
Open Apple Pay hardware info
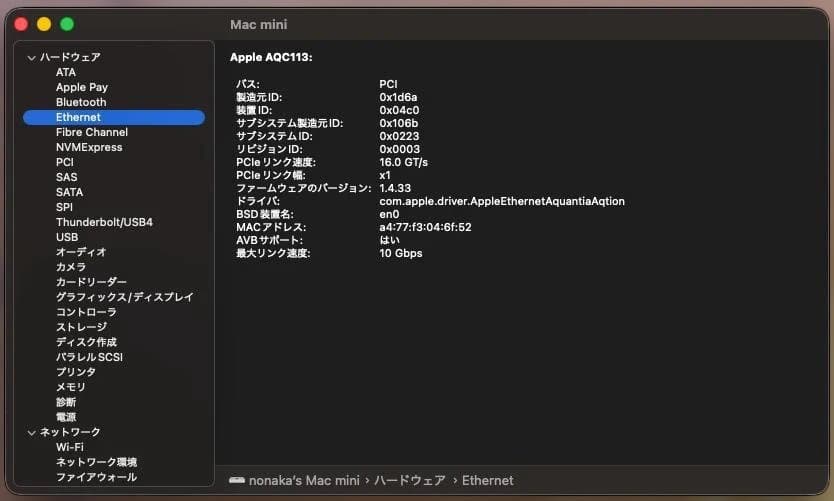pos(82,87)
